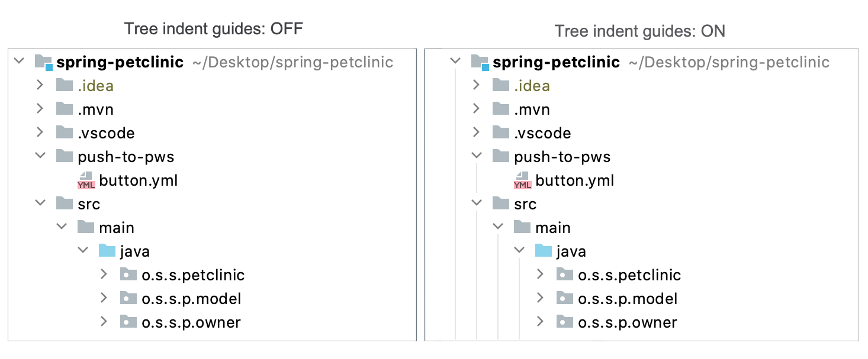
Task: Select button.yml file in left tree
Action: click(x=139, y=180)
